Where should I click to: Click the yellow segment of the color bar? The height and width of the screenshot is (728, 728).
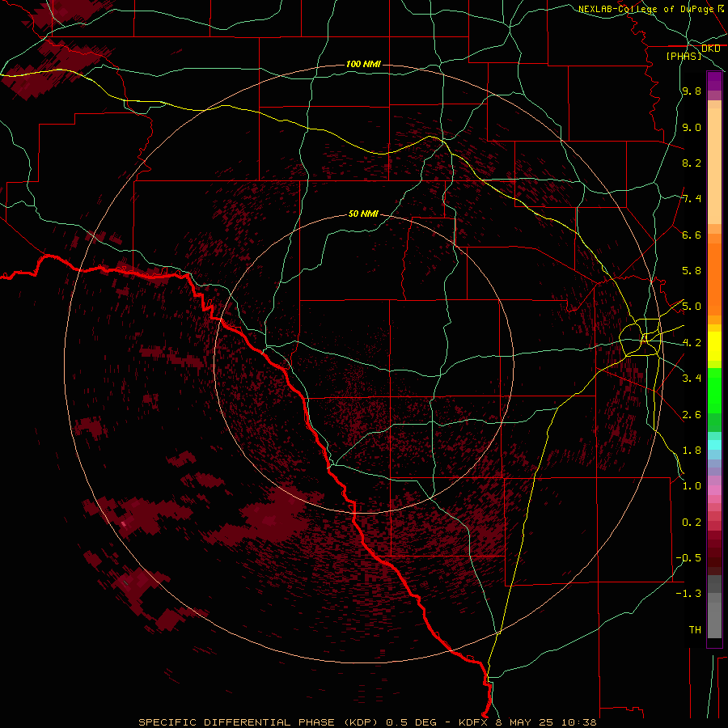714,346
